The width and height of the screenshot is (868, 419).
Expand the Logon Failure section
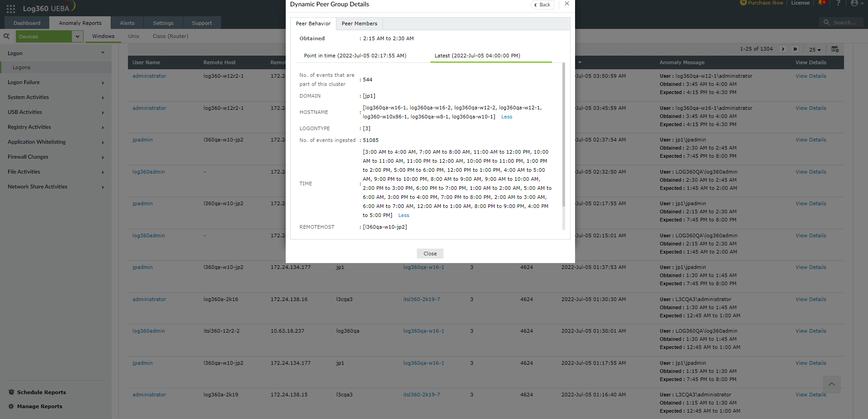tap(56, 82)
